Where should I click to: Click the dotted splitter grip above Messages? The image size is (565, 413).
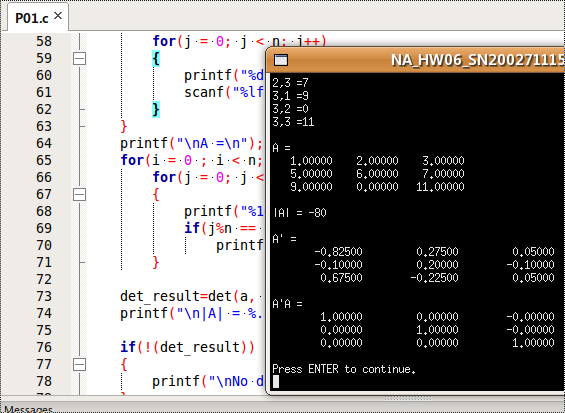[x=408, y=399]
